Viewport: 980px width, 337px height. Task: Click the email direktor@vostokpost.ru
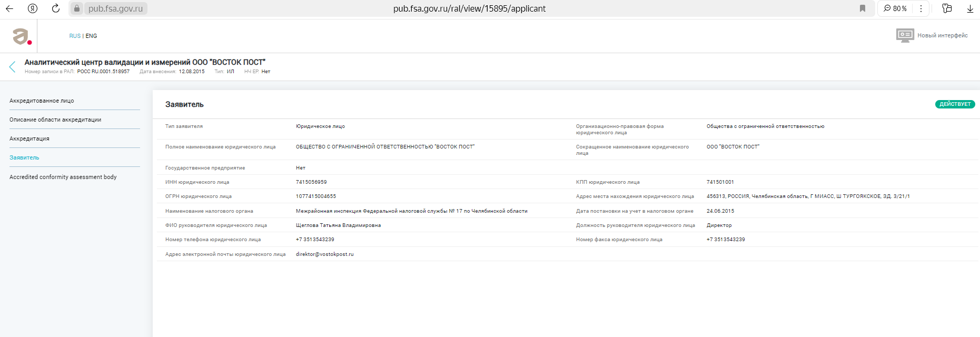pos(325,254)
